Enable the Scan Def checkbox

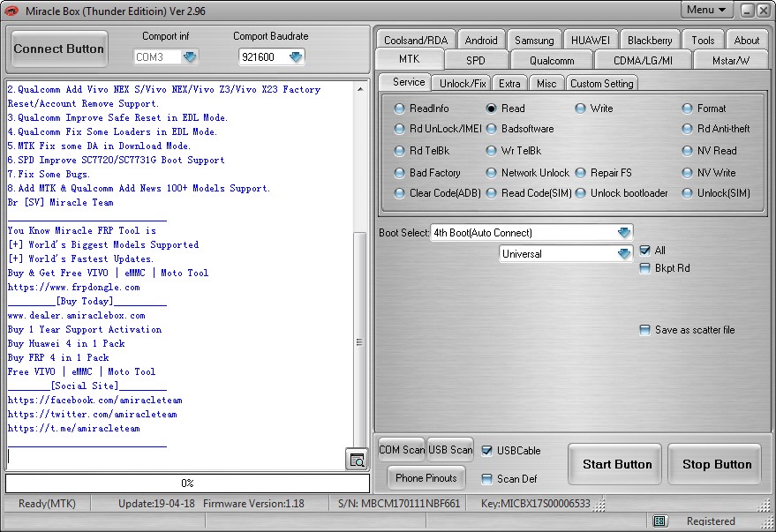487,478
